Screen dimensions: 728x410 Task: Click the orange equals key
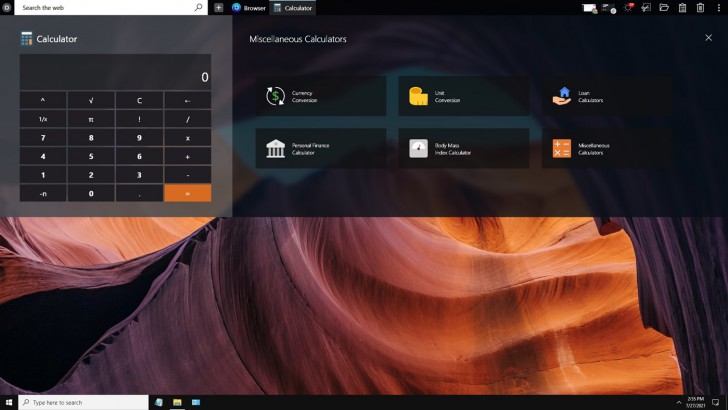point(188,193)
